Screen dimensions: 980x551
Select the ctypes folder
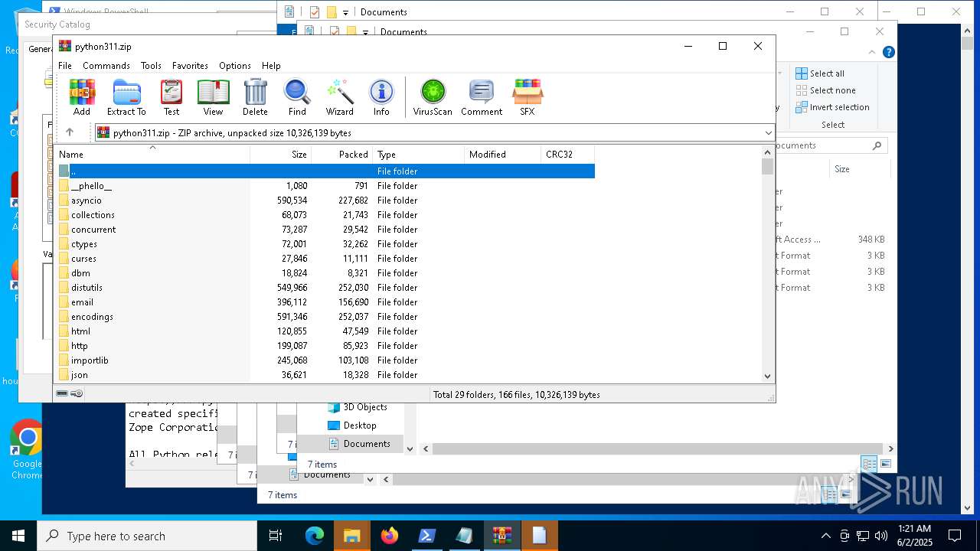[x=326, y=244]
